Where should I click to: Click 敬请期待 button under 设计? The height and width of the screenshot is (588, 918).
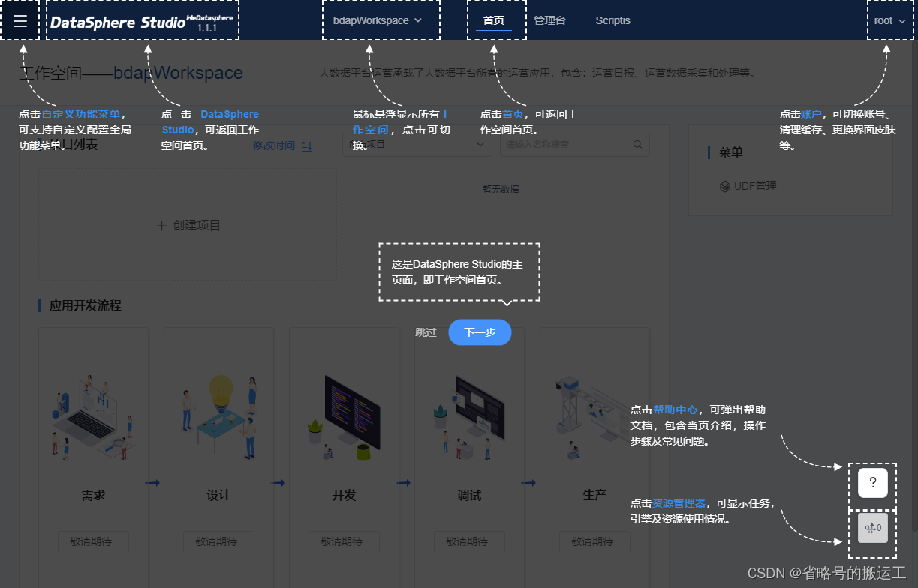(x=218, y=541)
